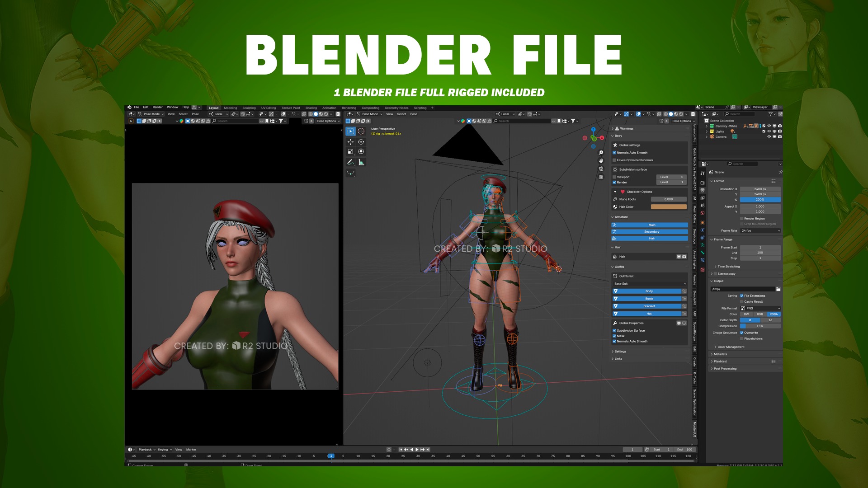Viewport: 868px width, 488px height.
Task: Select the Breakdowner pose tool
Action: coord(350,173)
